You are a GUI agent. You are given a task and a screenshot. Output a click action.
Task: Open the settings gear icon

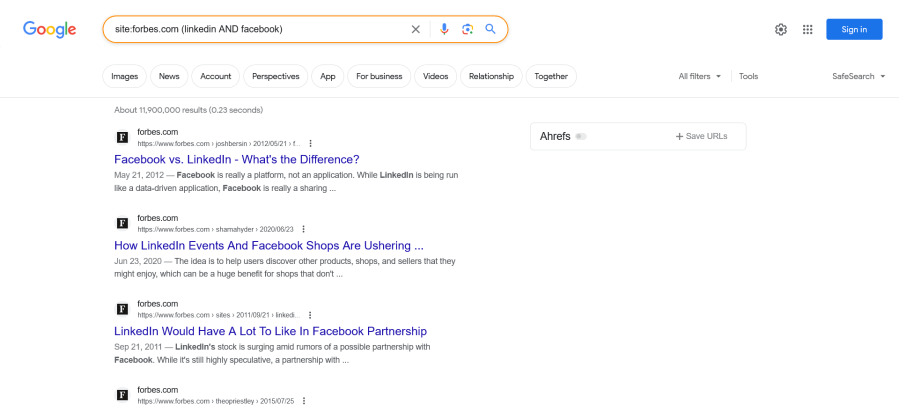[x=781, y=29]
